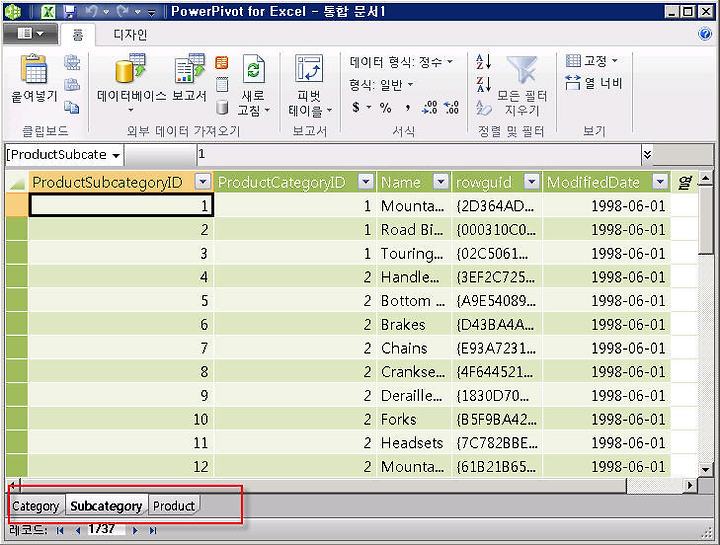Click horizontal scrollbar right arrow
Screen dimensions: 720x545
coord(689,485)
